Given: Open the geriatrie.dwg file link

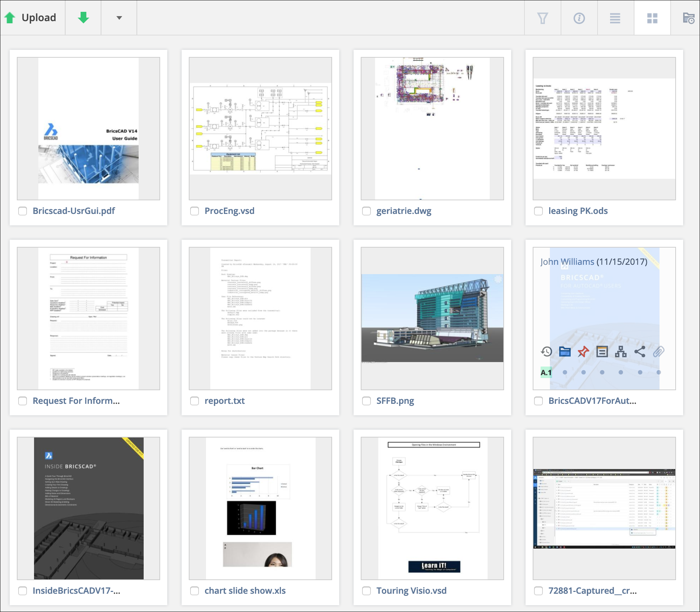Looking at the screenshot, I should click(404, 211).
